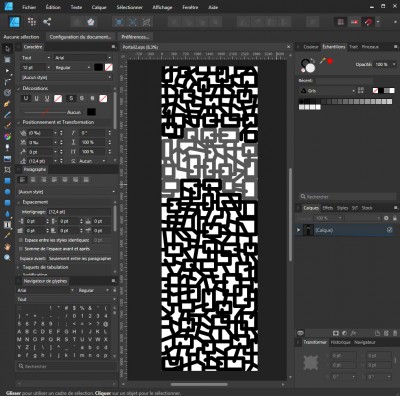Lock the layer with padlock icon
This screenshot has height=396, width=400.
tap(395, 218)
